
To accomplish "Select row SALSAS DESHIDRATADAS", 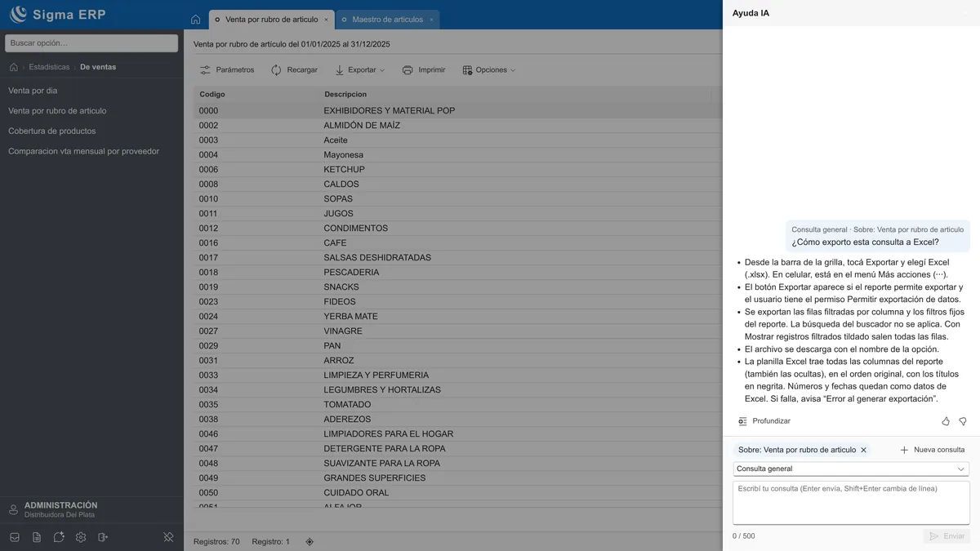I will (457, 257).
